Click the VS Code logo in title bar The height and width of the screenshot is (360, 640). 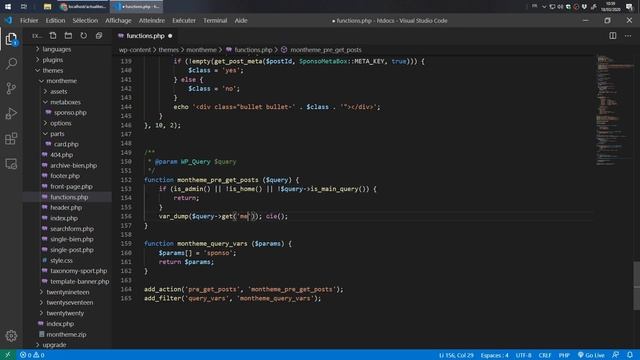click(x=9, y=20)
